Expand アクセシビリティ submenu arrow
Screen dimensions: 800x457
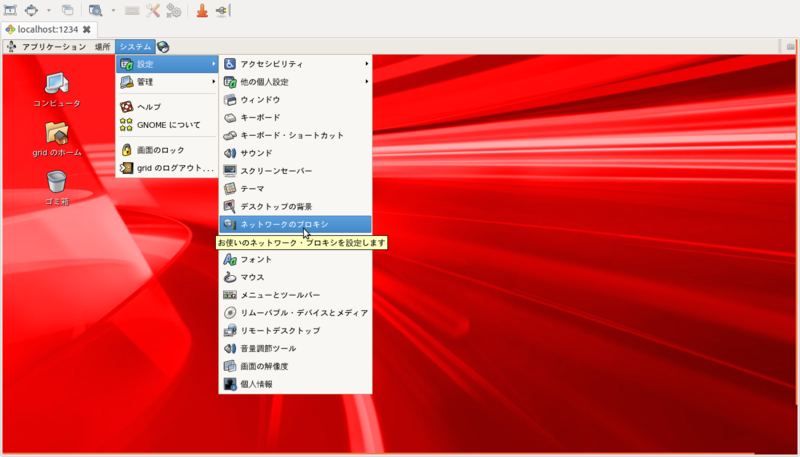pyautogui.click(x=367, y=64)
